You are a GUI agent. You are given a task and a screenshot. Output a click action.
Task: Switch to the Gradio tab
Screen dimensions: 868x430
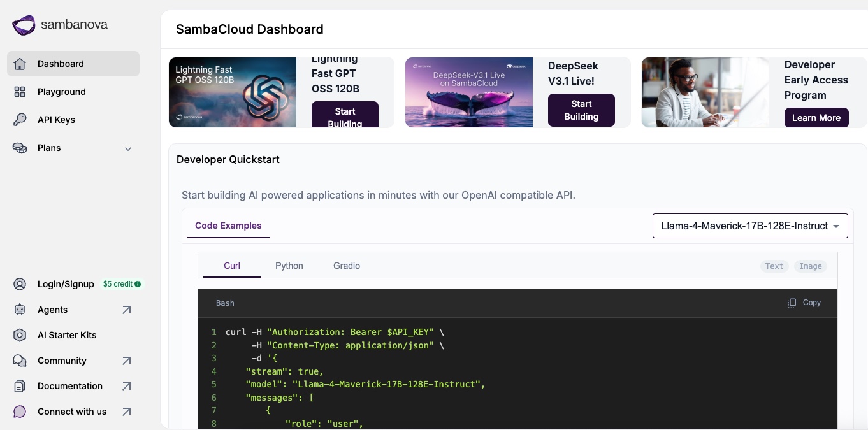click(x=347, y=266)
